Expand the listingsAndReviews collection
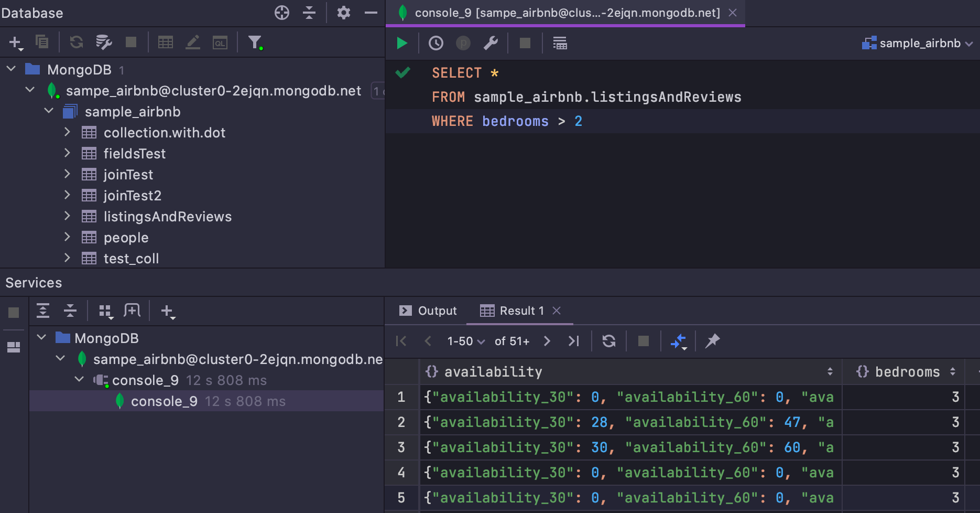Viewport: 980px width, 513px height. (68, 216)
